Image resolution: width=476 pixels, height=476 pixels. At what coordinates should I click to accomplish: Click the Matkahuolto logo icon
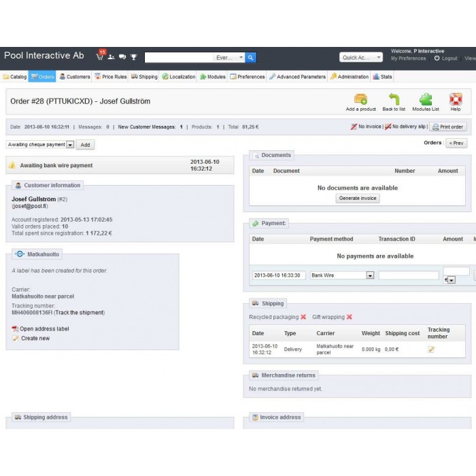(x=20, y=254)
